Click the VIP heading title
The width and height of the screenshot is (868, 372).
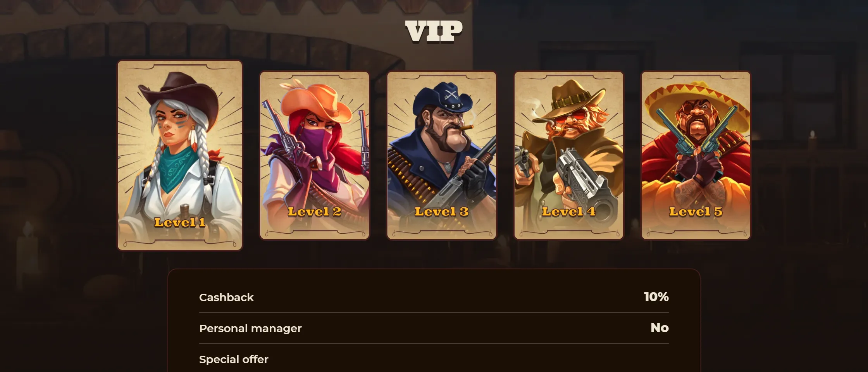[434, 31]
